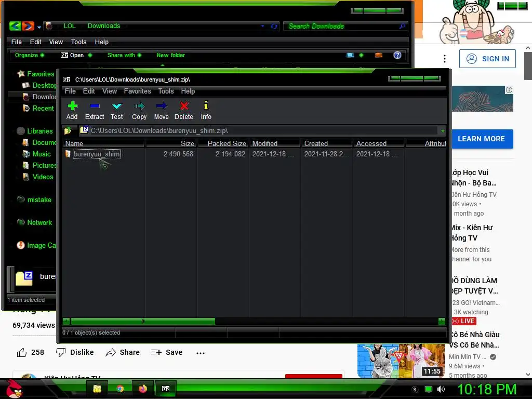Click the Move toolbar icon in 7-Zip
The height and width of the screenshot is (399, 532).
point(161,111)
